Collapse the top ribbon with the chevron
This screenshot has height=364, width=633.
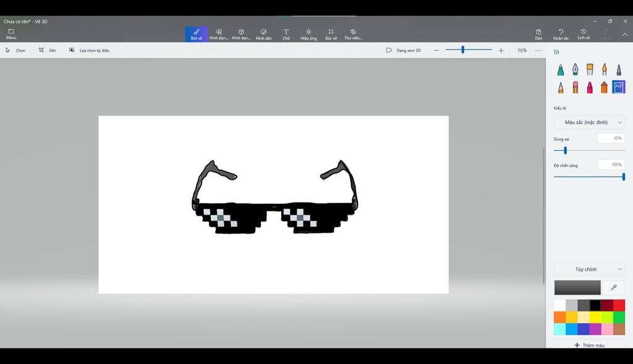(625, 35)
